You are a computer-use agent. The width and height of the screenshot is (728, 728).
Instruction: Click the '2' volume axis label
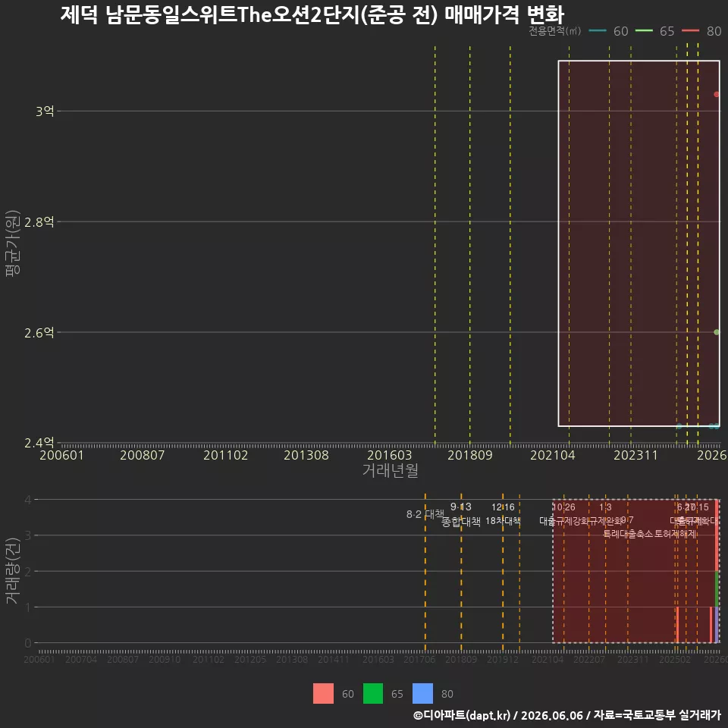[x=28, y=571]
